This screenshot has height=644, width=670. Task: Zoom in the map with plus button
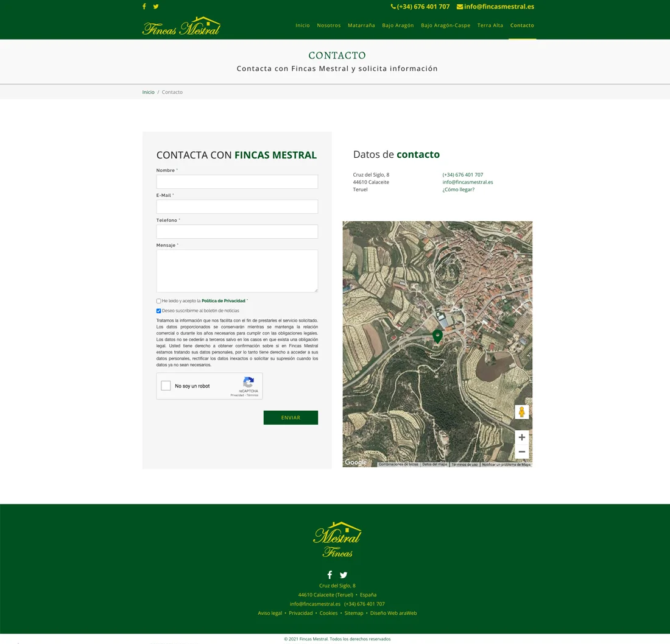pyautogui.click(x=522, y=437)
